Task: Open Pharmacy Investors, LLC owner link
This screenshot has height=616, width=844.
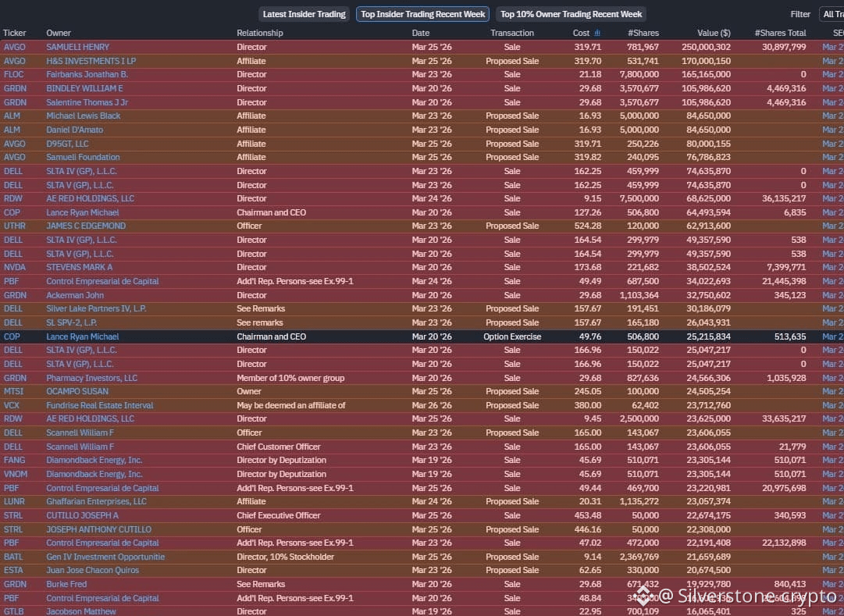Action: 91,378
